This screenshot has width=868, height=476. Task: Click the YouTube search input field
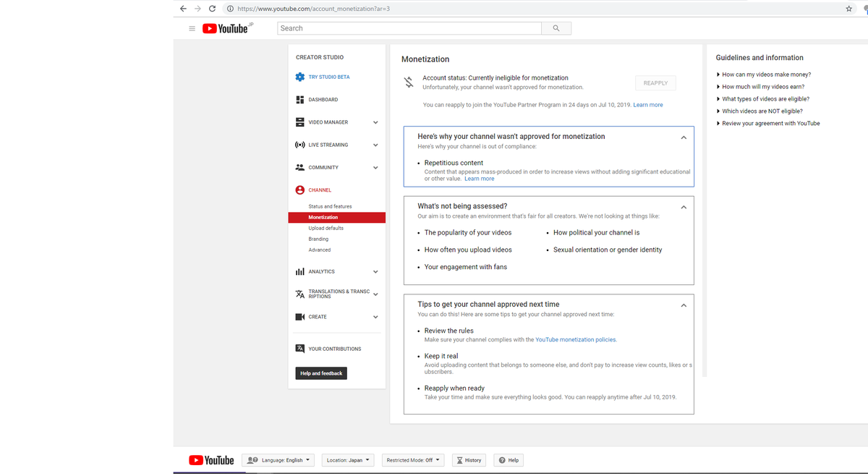tap(409, 28)
